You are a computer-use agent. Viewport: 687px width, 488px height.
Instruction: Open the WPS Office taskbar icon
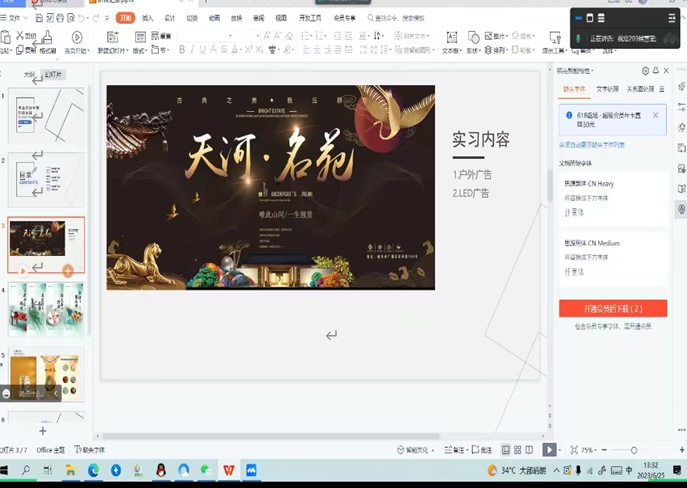(229, 470)
